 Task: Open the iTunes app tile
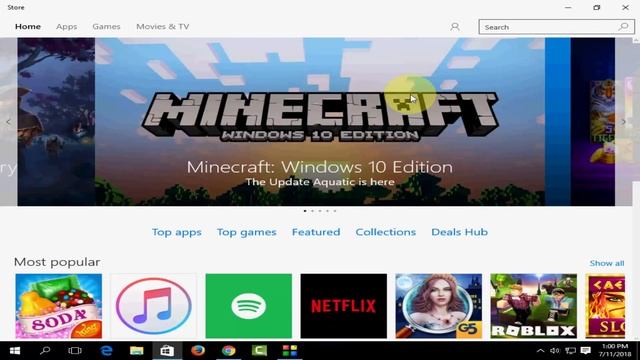coord(153,306)
